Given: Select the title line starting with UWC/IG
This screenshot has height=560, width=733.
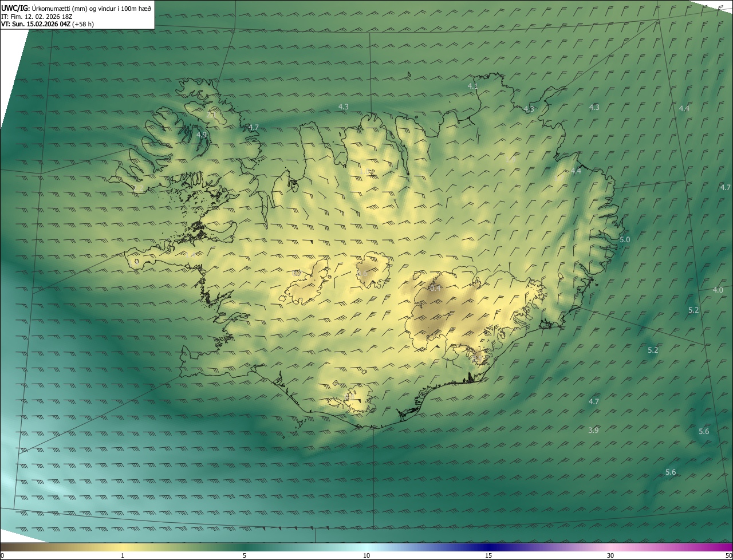Looking at the screenshot, I should [76, 8].
